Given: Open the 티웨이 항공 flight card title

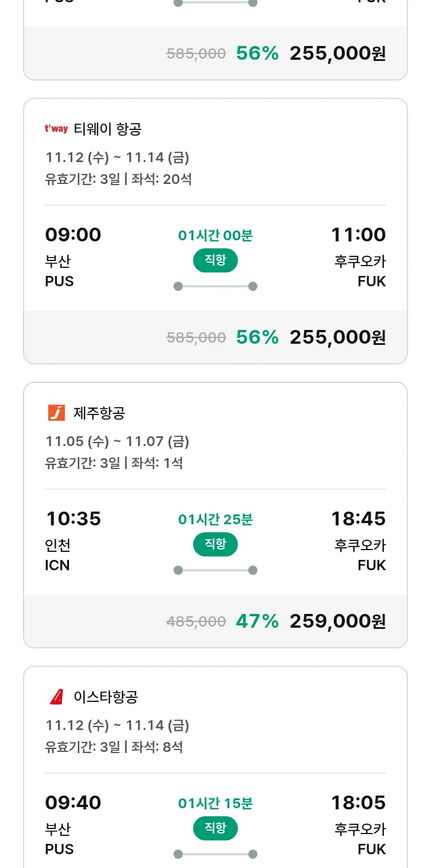Looking at the screenshot, I should [107, 129].
